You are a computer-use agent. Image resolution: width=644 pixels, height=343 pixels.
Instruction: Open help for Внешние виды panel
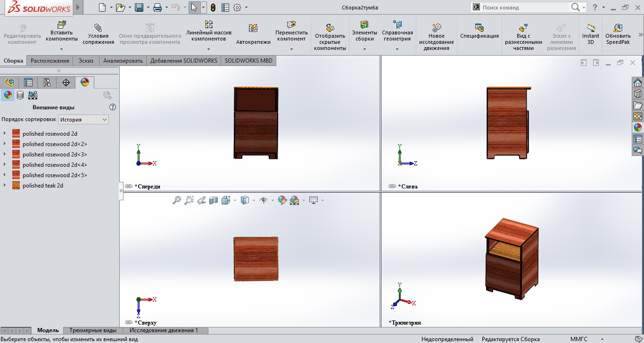click(112, 107)
